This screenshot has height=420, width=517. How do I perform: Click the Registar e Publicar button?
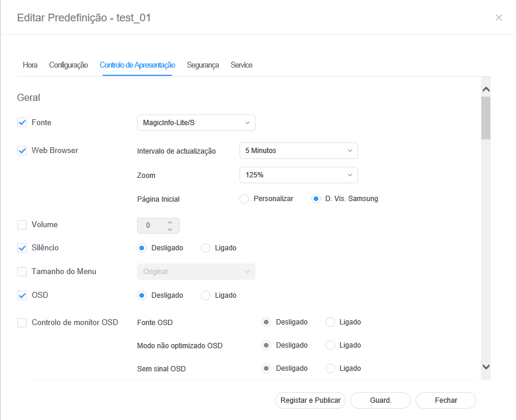tap(311, 400)
